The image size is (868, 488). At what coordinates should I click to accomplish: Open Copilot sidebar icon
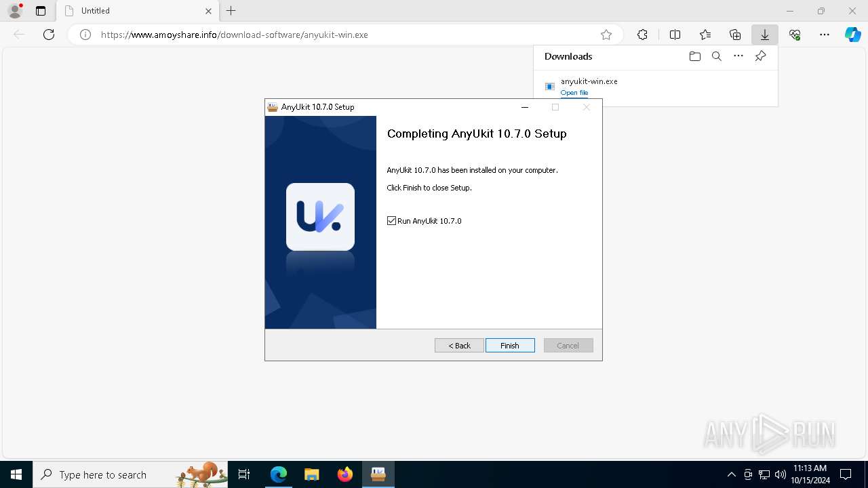(x=852, y=35)
